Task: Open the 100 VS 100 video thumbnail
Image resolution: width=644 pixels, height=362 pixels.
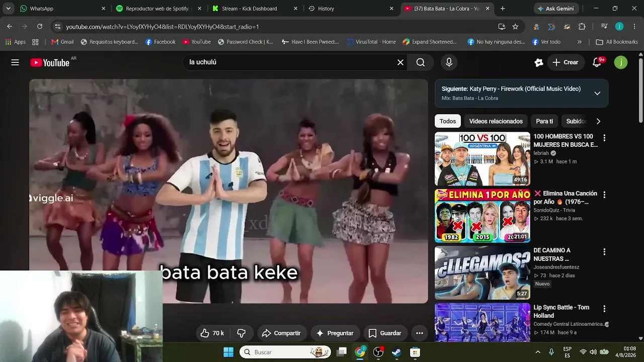Action: [x=482, y=159]
